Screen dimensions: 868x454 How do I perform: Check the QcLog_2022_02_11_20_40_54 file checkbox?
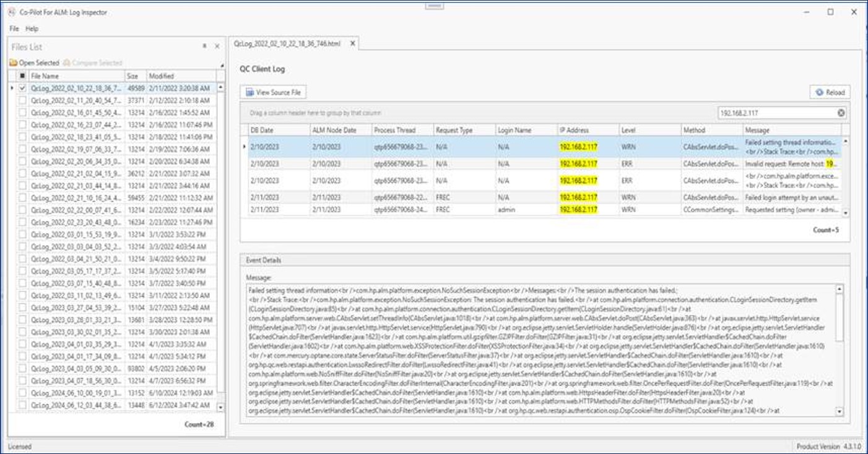[x=23, y=100]
